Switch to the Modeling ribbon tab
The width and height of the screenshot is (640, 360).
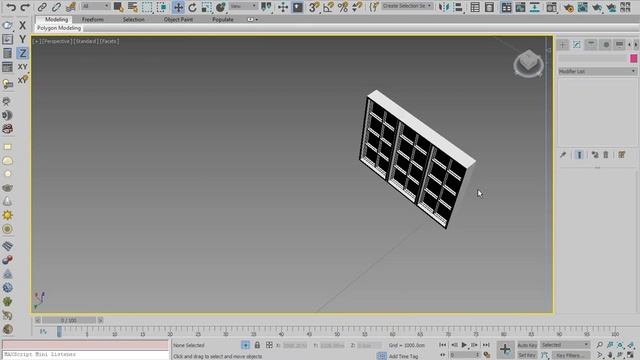click(56, 19)
